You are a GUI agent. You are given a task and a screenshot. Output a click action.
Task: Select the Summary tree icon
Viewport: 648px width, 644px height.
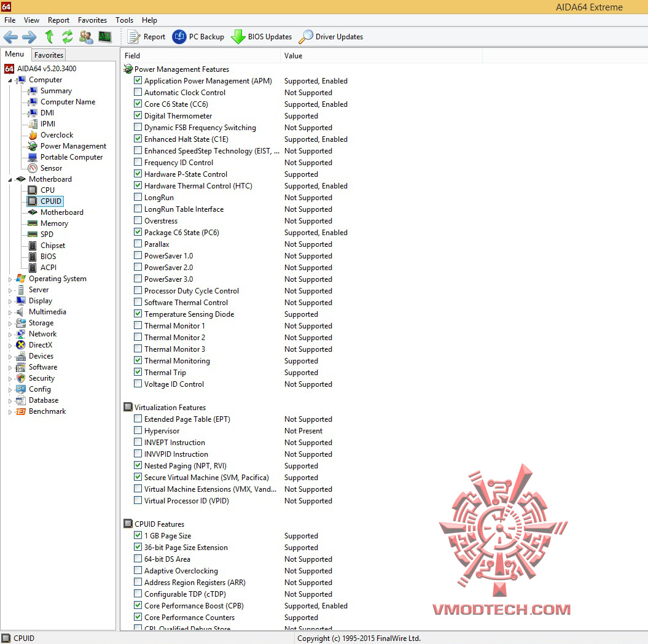coord(33,91)
